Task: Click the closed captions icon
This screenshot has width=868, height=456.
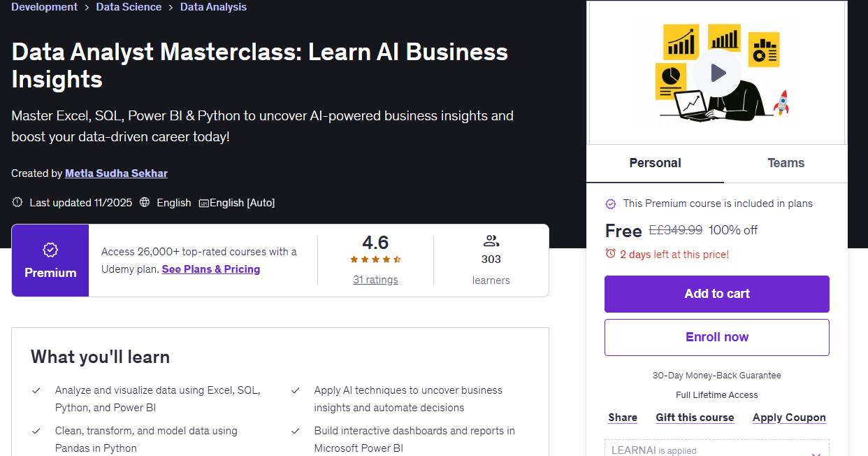Action: point(203,203)
